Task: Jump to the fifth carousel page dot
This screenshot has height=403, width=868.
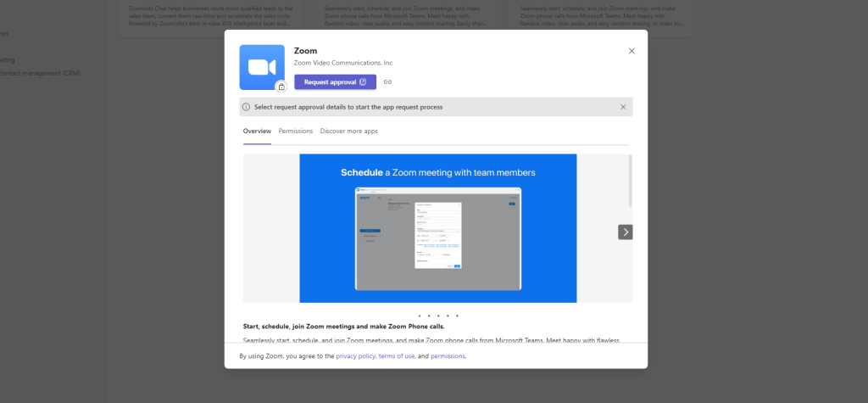Action: click(457, 316)
